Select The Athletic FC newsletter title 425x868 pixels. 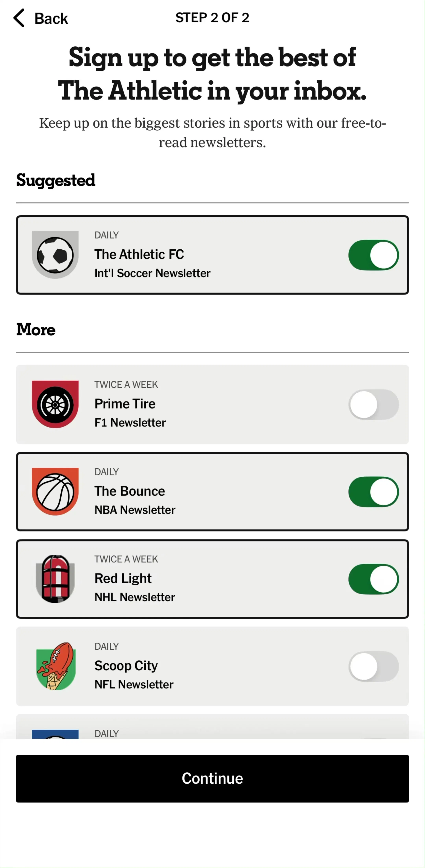coord(139,254)
